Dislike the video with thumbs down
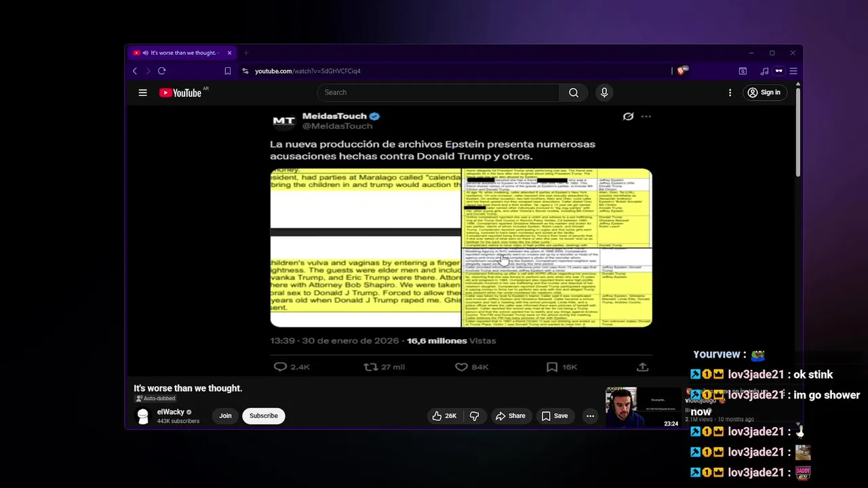Image resolution: width=868 pixels, height=488 pixels. tap(475, 416)
